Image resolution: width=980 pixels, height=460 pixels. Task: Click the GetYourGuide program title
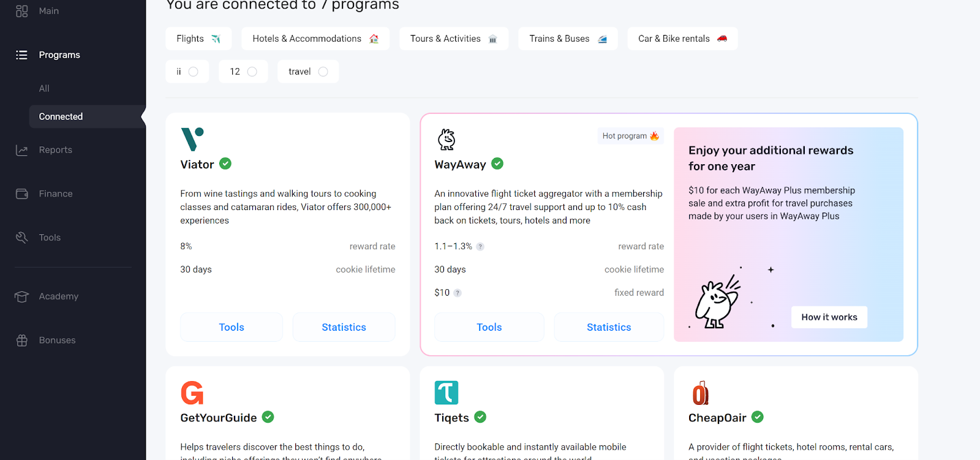(x=219, y=418)
